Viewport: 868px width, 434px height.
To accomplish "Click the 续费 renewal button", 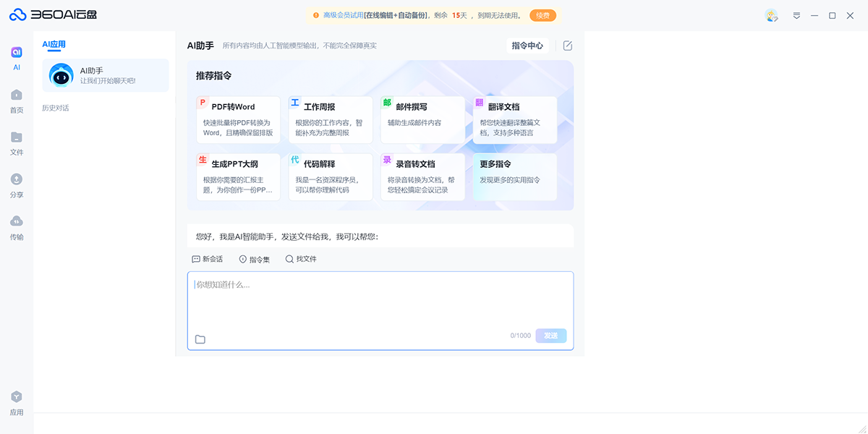I will click(x=541, y=14).
